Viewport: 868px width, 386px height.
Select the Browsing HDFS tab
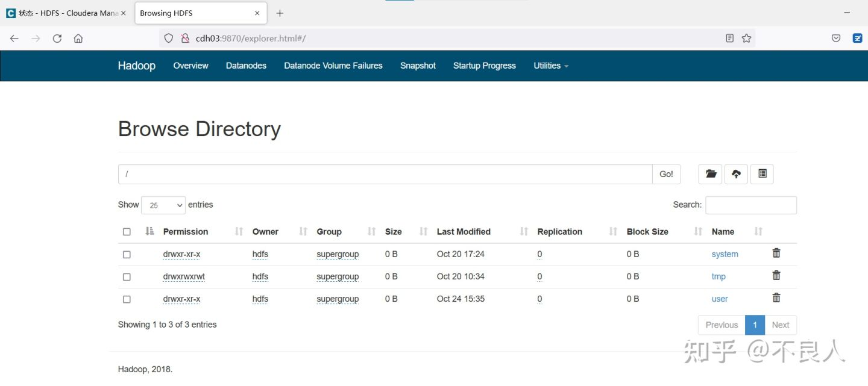[200, 13]
